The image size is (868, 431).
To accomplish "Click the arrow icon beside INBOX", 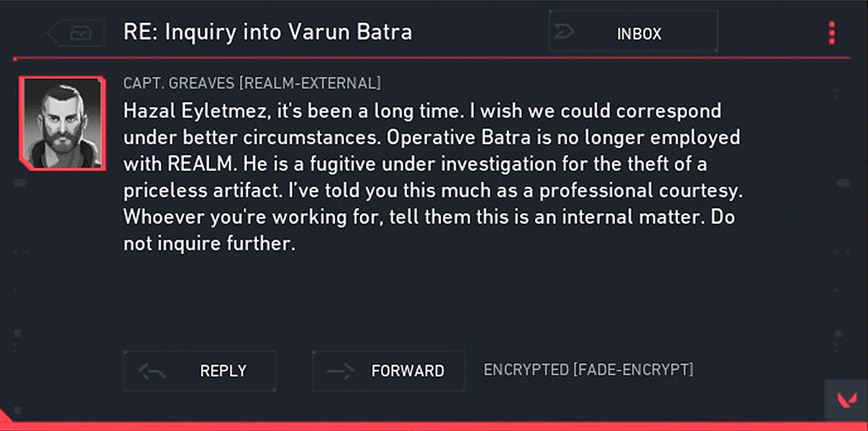I will tap(564, 32).
